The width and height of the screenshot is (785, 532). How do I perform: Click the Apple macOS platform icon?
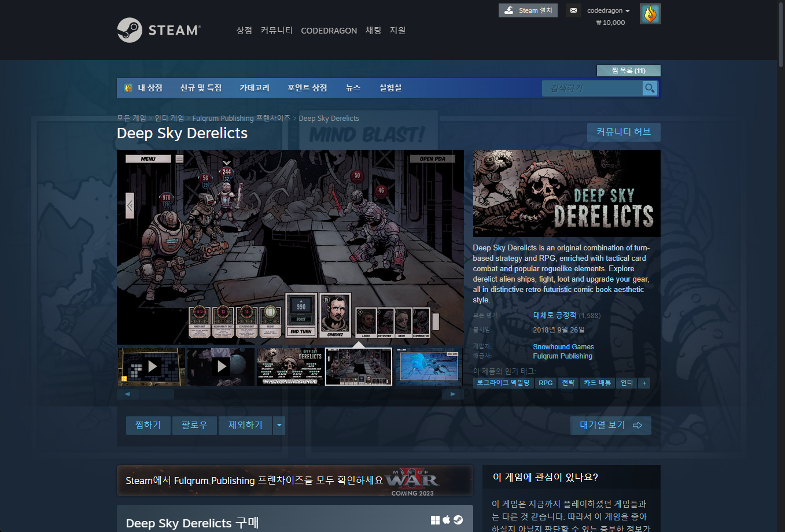[x=447, y=520]
